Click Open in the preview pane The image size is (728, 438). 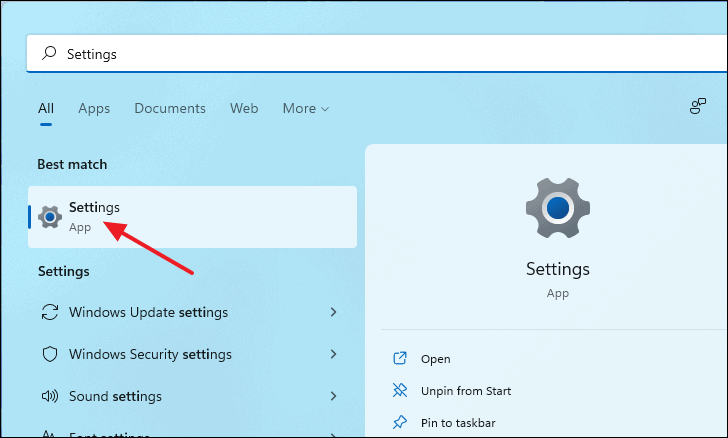(x=436, y=359)
